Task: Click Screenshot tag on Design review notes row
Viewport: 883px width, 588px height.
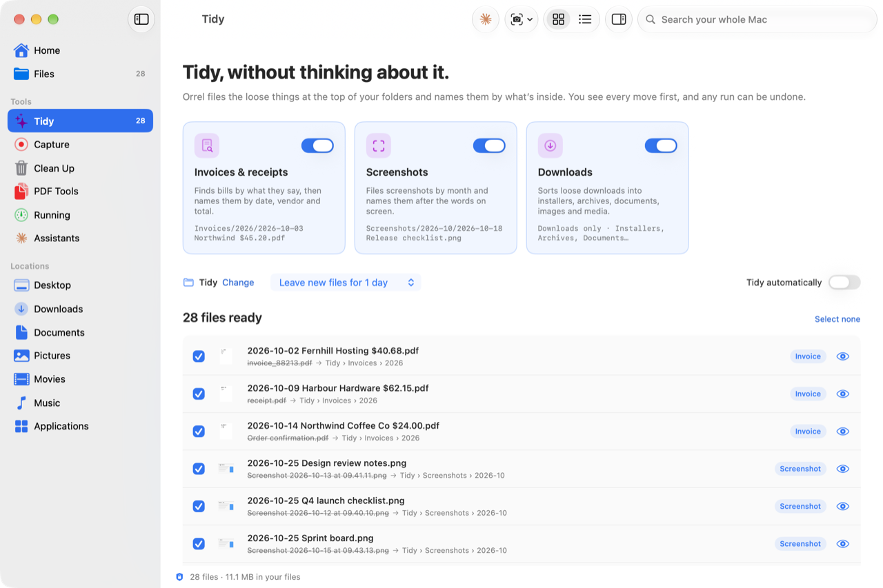Action: pos(800,469)
